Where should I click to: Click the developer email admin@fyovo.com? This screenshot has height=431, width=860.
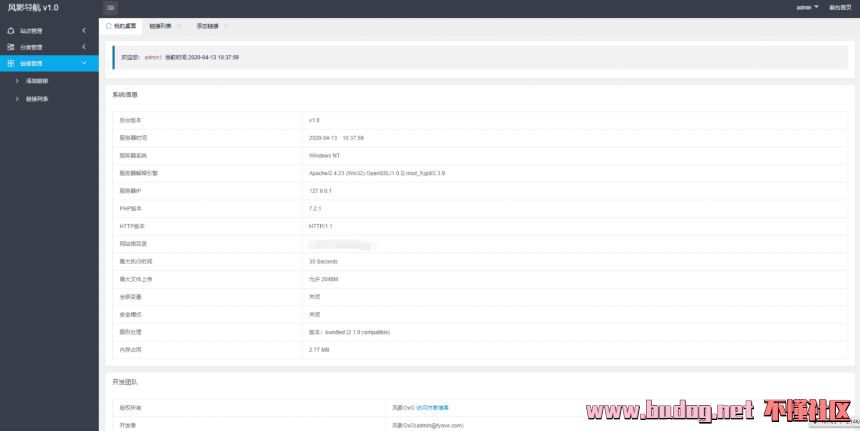pyautogui.click(x=440, y=426)
